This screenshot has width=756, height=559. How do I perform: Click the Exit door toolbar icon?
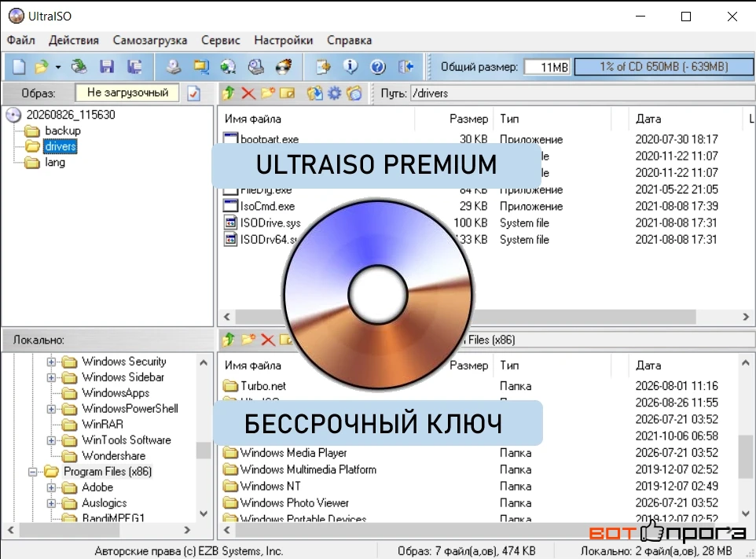coord(406,67)
